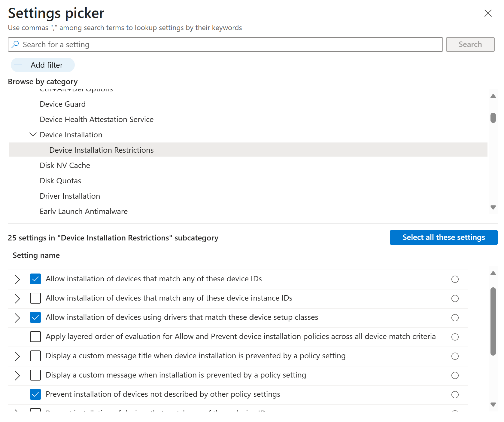
Task: Close the Settings picker panel
Action: pyautogui.click(x=488, y=13)
